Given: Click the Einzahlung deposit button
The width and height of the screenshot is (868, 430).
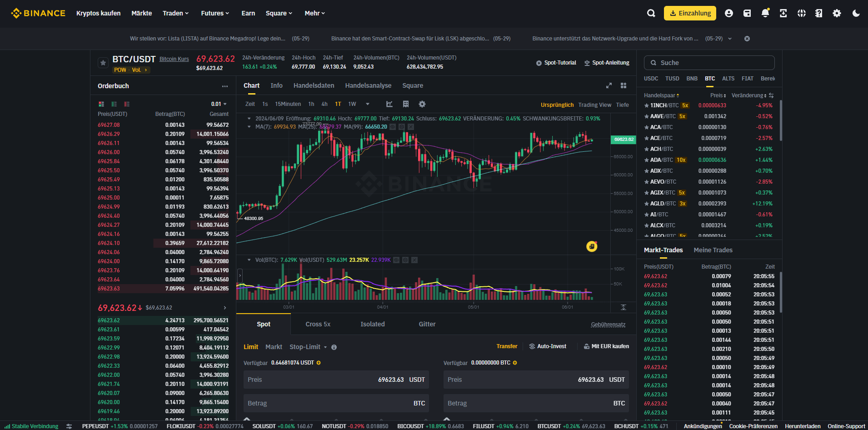Looking at the screenshot, I should point(690,13).
